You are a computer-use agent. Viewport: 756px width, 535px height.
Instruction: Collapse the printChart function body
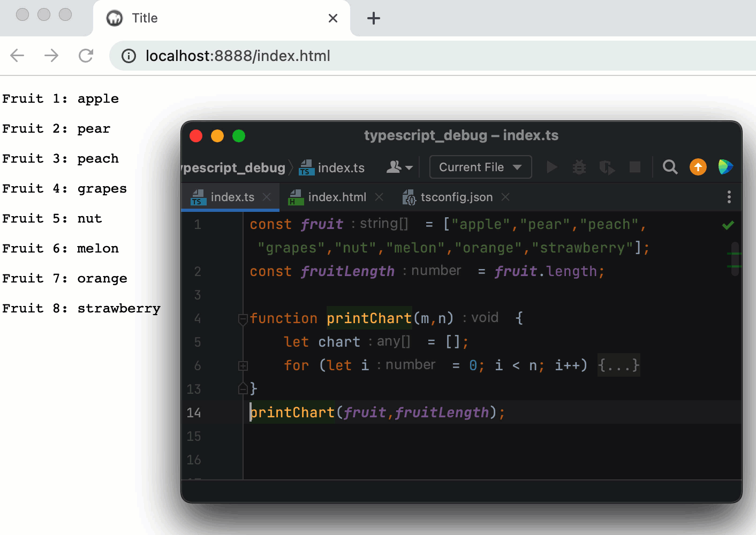243,318
